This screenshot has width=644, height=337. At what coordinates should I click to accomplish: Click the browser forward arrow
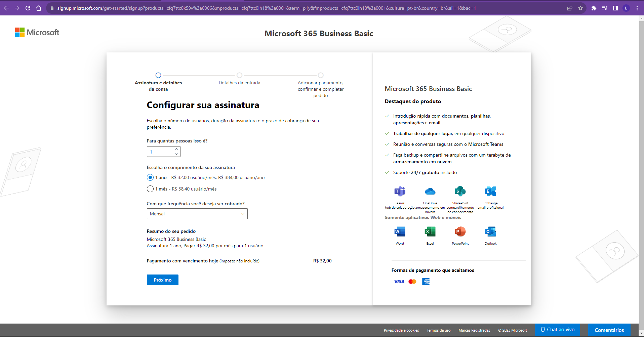[x=17, y=8]
